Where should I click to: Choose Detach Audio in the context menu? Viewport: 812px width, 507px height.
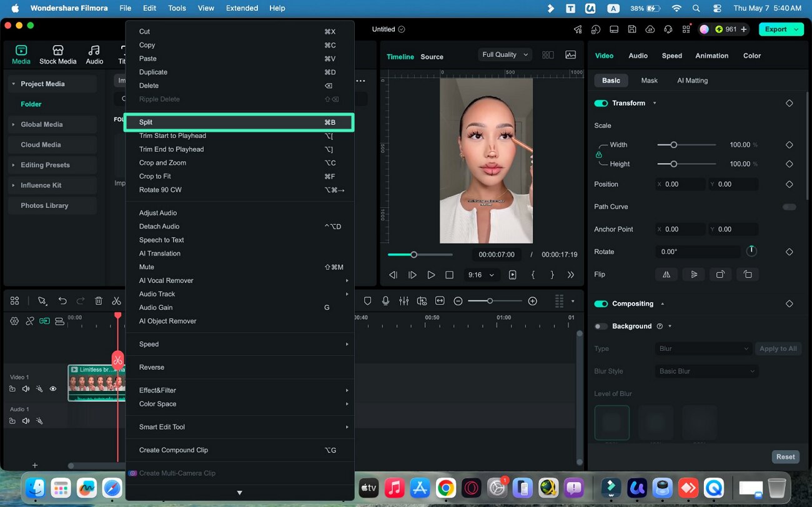[x=240, y=227]
